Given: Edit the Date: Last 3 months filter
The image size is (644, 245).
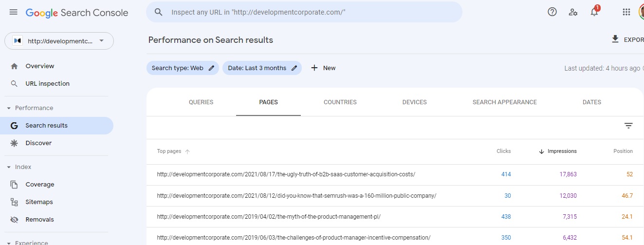Looking at the screenshot, I should tap(262, 68).
